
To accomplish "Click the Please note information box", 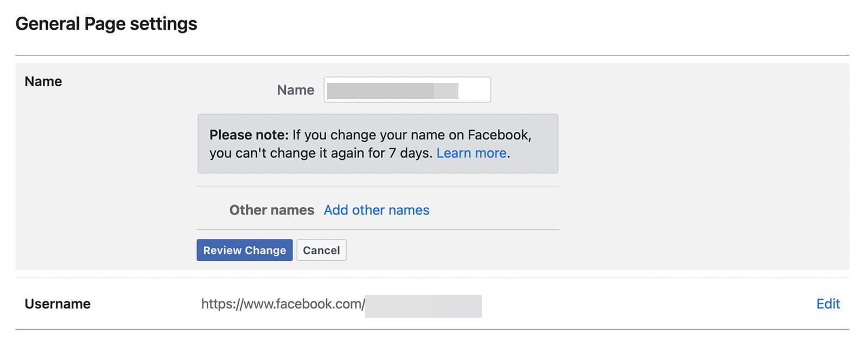I will tap(378, 144).
